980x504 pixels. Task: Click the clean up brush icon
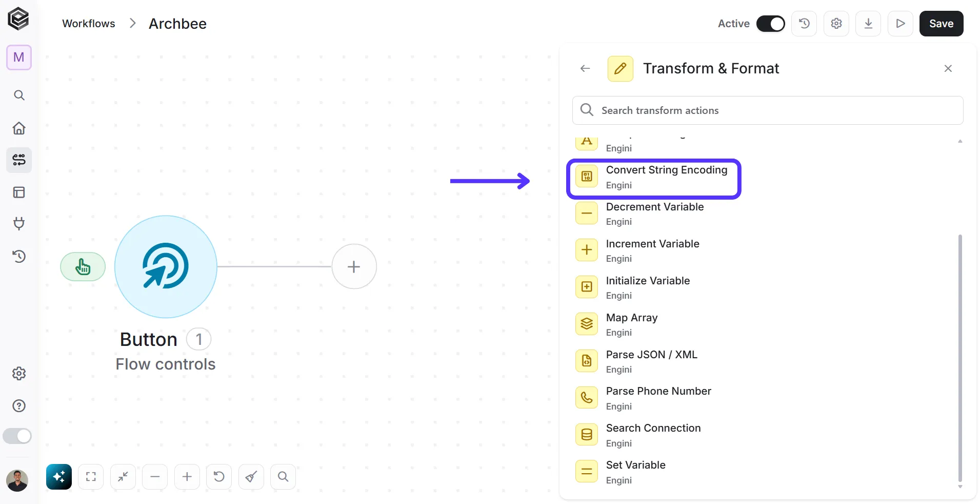coord(251,477)
